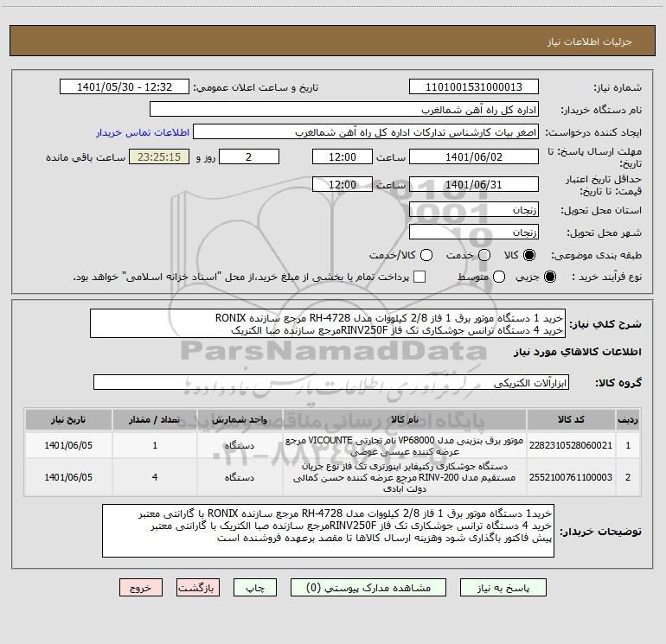
Task: Click the تاریخ نیاز column header
Action: 68,419
